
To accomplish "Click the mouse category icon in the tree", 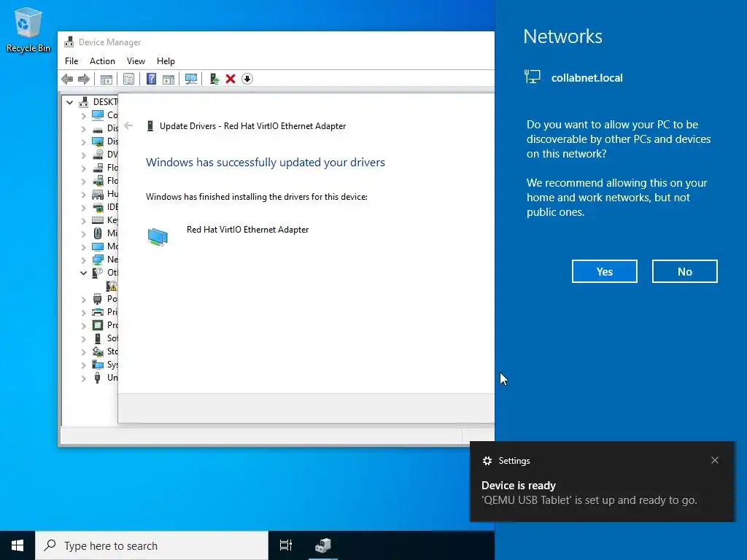I will pos(98,233).
